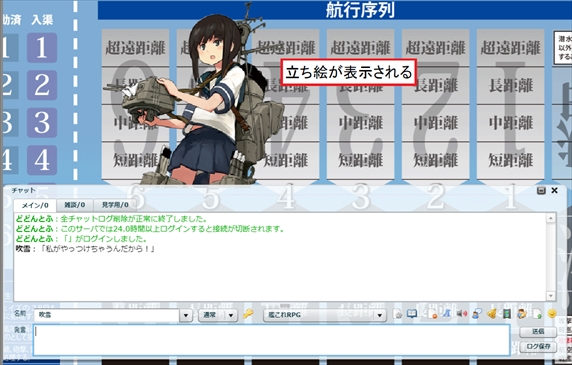Click the font letter A icon
This screenshot has width=572, height=365.
click(x=447, y=314)
